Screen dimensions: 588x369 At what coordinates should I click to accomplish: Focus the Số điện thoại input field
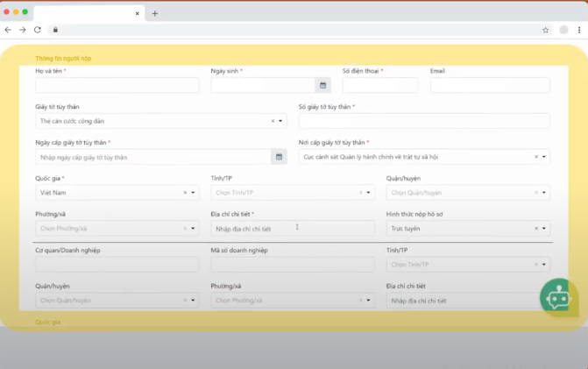(379, 85)
